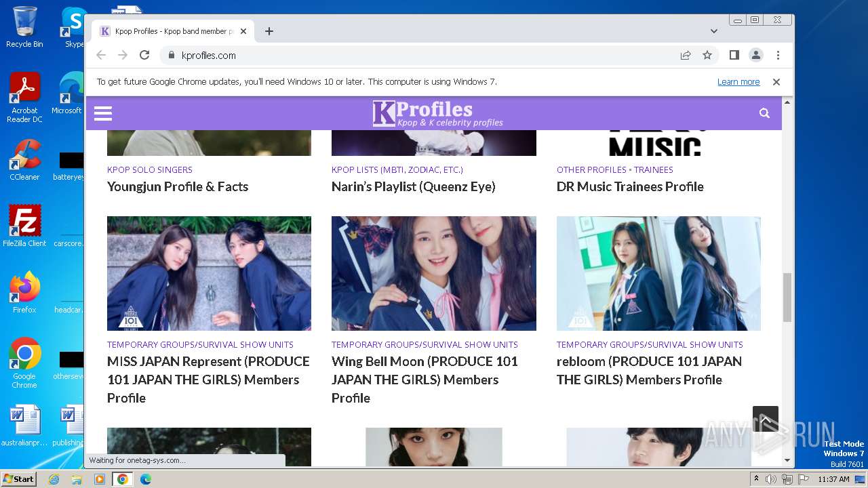The height and width of the screenshot is (488, 868).
Task: Click the taskbar clock showing 11:37 AM
Action: coord(833,479)
